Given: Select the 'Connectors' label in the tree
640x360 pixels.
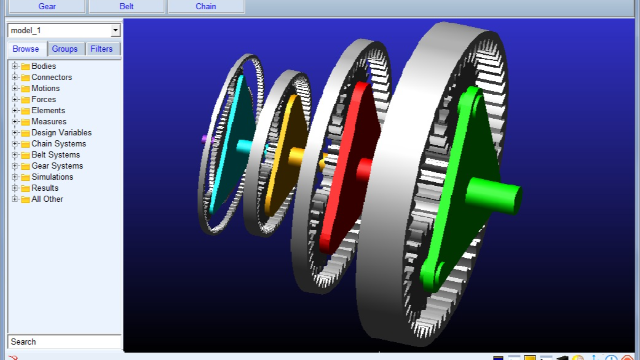Looking at the screenshot, I should click(52, 77).
